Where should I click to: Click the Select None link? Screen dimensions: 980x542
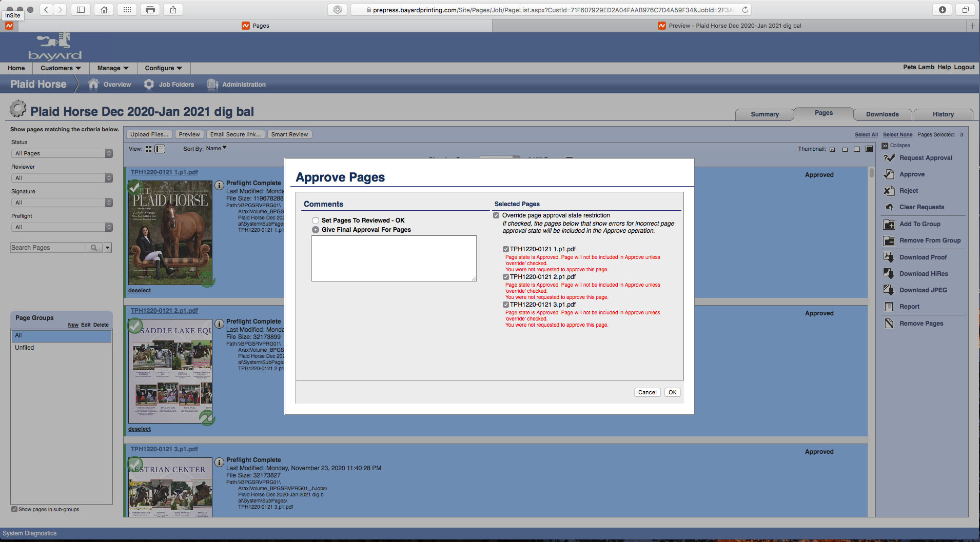[897, 135]
